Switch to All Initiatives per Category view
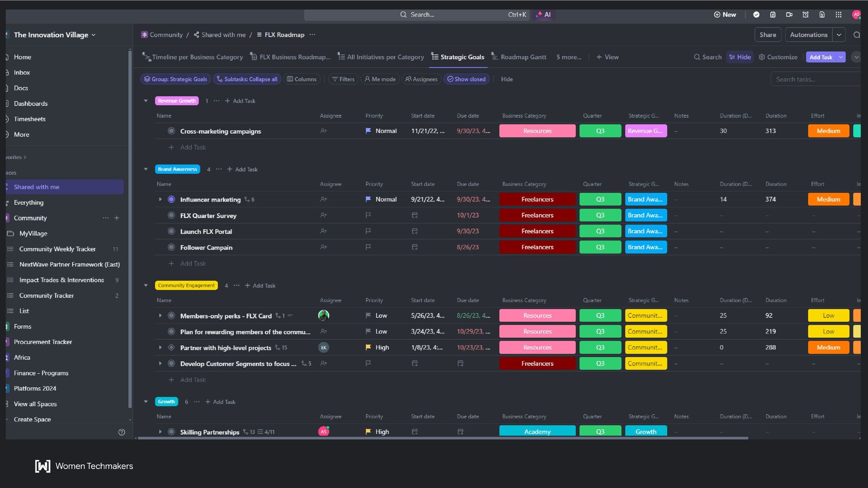 click(x=381, y=57)
